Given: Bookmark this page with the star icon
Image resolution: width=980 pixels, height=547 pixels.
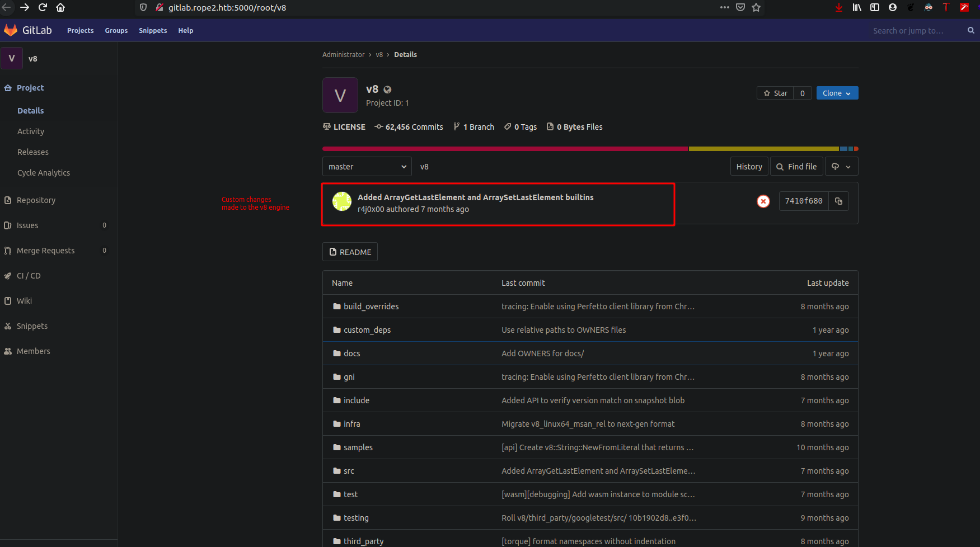Looking at the screenshot, I should click(756, 7).
